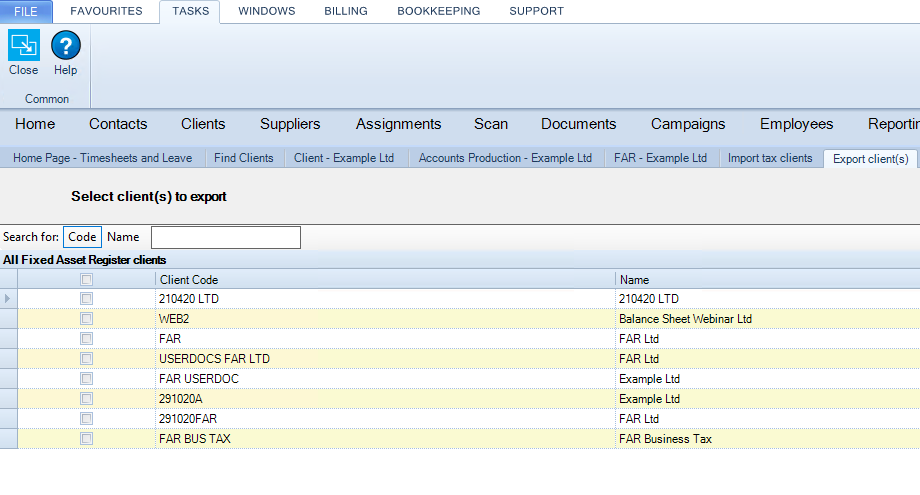Select the Export client(s) tab
Viewport: 920px width, 495px height.
(871, 159)
